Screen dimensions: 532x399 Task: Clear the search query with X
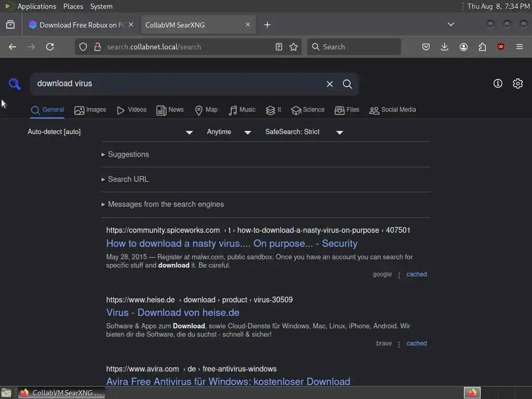click(x=329, y=84)
